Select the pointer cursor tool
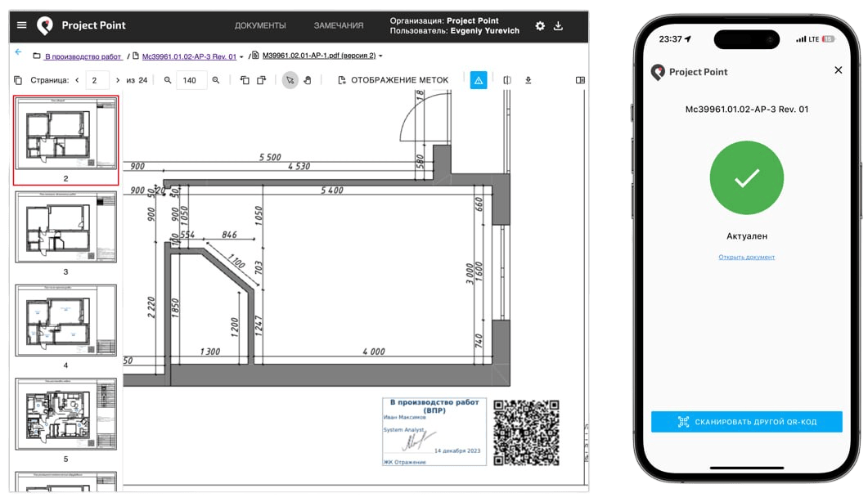Image resolution: width=868 pixels, height=502 pixels. click(x=290, y=80)
